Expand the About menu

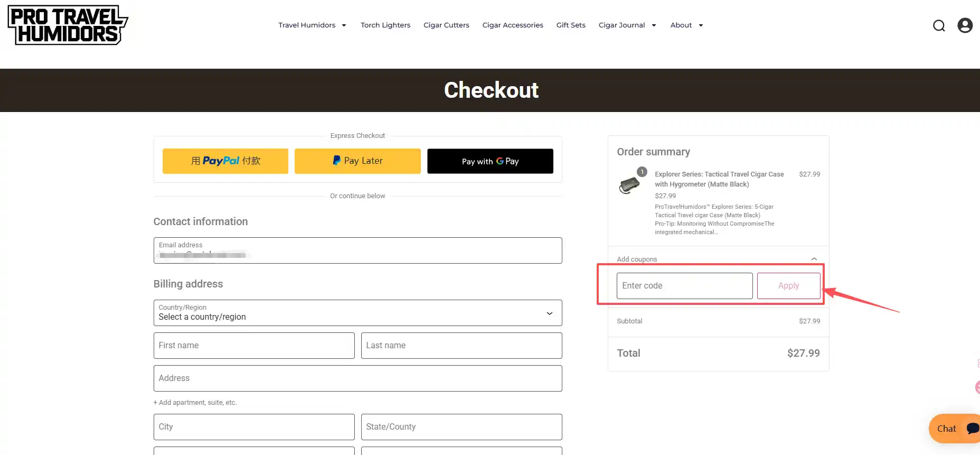tap(686, 25)
